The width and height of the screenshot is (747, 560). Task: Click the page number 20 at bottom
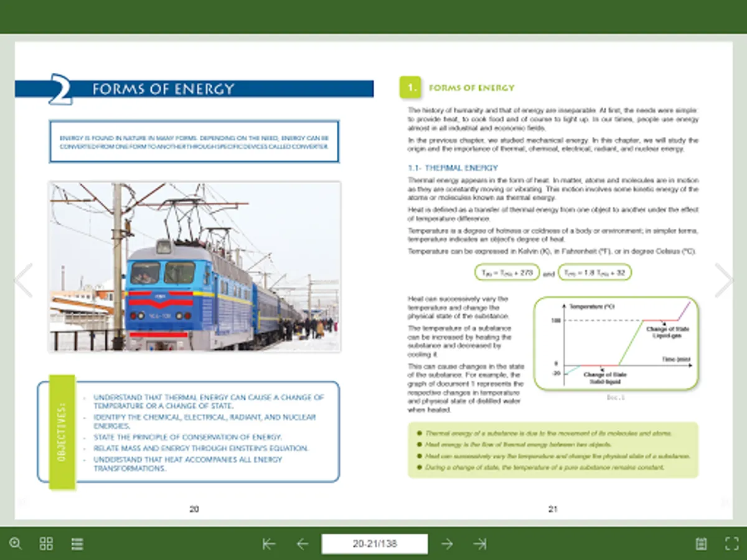[194, 509]
